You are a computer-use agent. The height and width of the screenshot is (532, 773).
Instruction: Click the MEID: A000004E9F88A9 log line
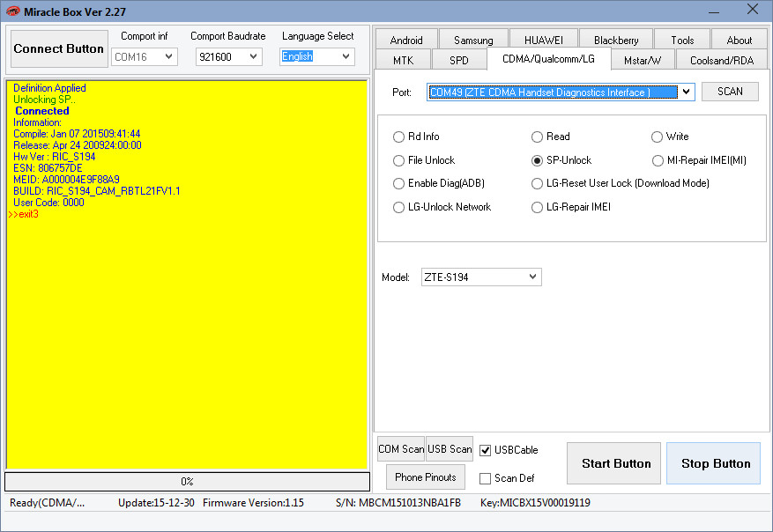tap(67, 180)
